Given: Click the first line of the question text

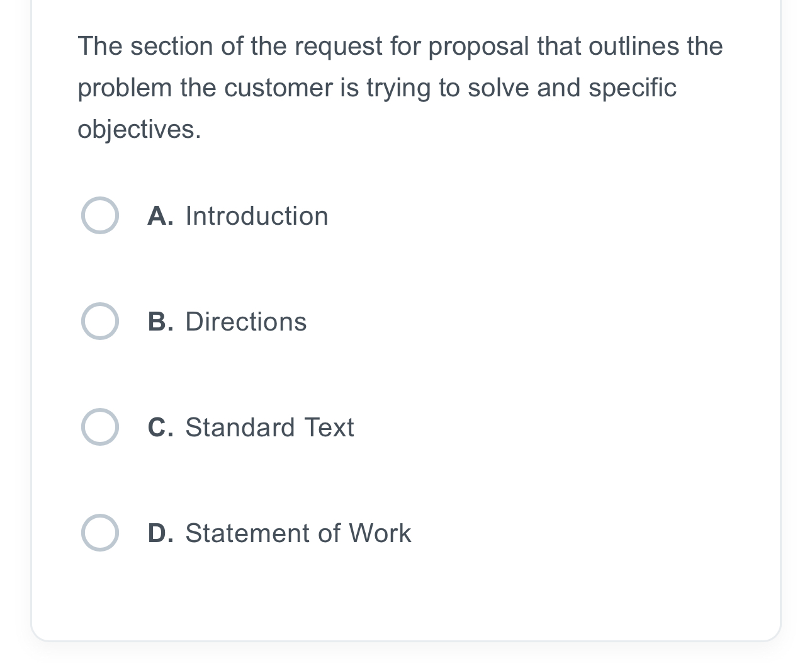Looking at the screenshot, I should [x=400, y=46].
